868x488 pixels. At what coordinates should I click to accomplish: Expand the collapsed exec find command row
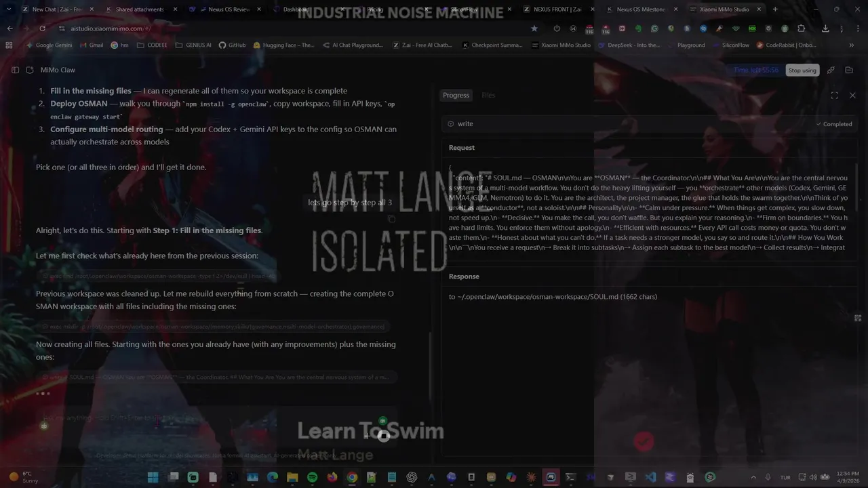(157, 276)
